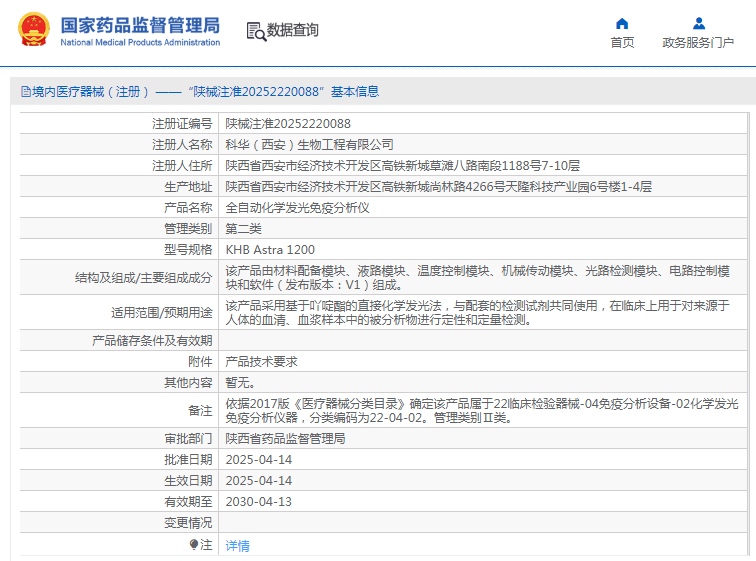Viewport: 756px width, 561px height.
Task: Click National Medical Products Administration text
Action: coord(140,42)
